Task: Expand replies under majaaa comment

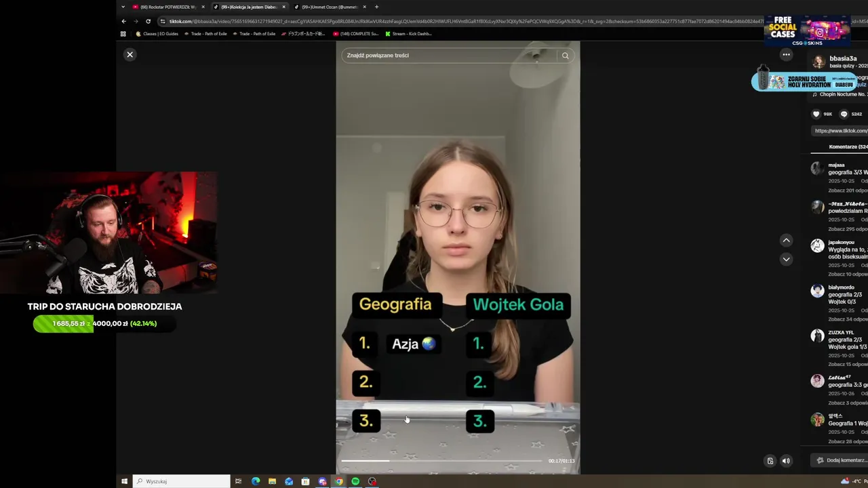Action: pos(847,190)
